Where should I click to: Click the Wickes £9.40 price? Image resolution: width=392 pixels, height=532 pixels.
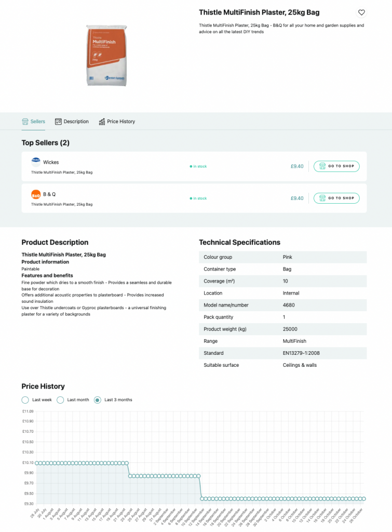coord(296,166)
